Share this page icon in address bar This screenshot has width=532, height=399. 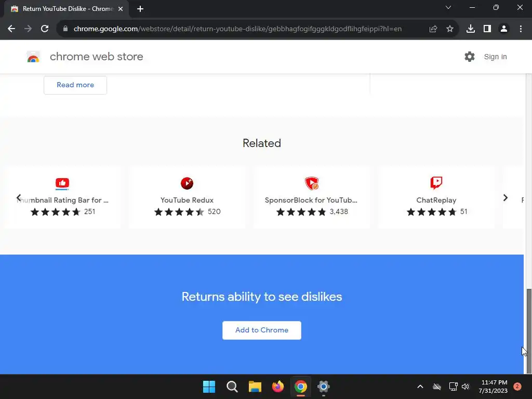(433, 29)
